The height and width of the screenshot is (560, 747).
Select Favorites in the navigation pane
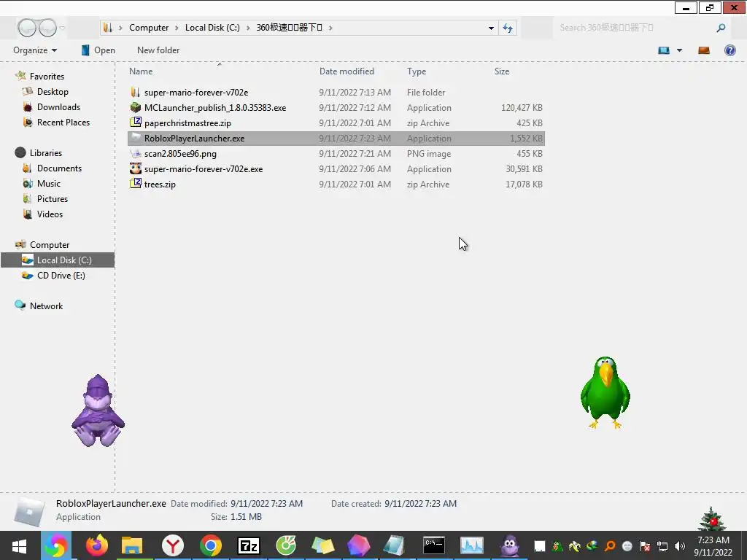tap(47, 76)
